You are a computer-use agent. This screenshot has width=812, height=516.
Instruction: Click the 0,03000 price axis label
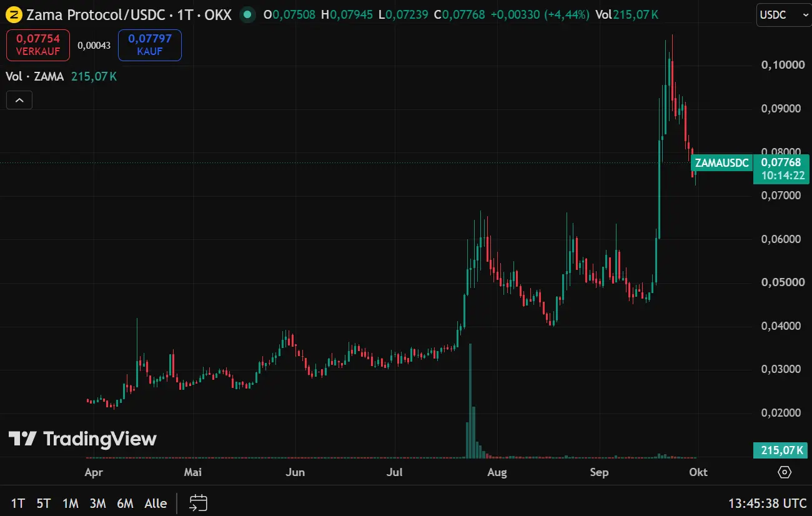(x=781, y=369)
